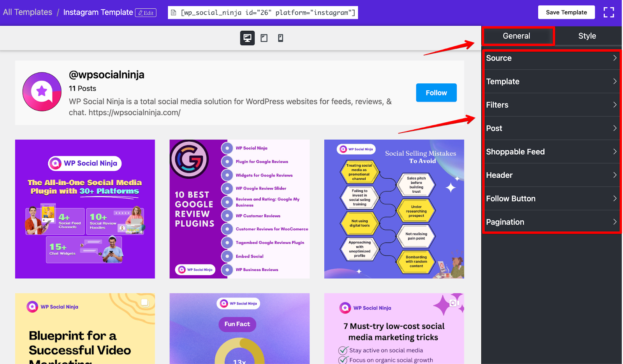Toggle fullscreen mode icon
The height and width of the screenshot is (364, 623).
tap(609, 12)
